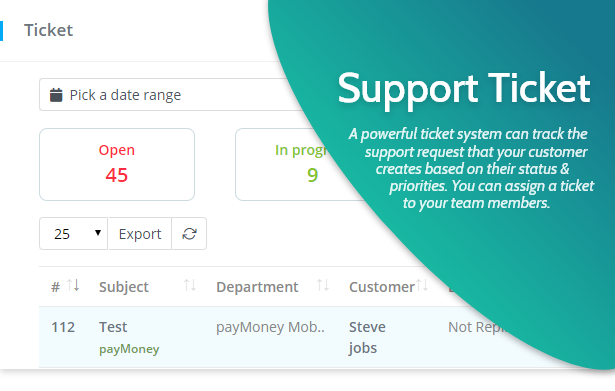Click the refresh icon next to Export
Viewport: 615px width, 391px height.
(x=189, y=234)
